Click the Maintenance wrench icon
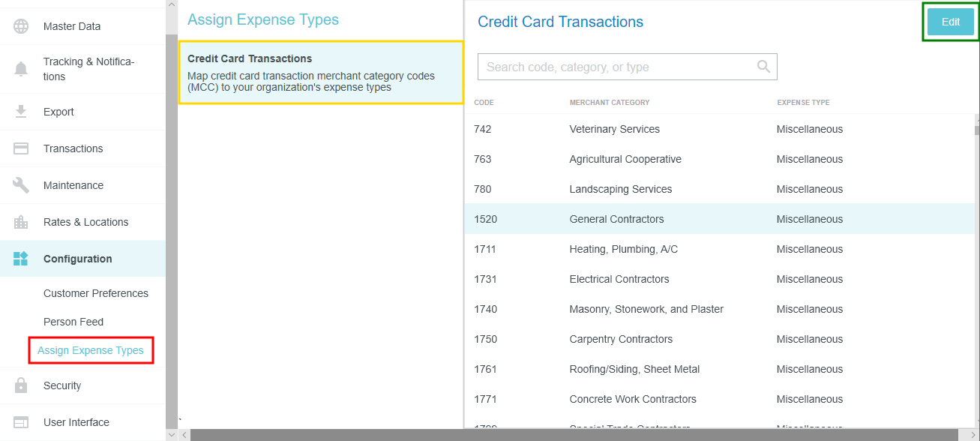The width and height of the screenshot is (980, 441). (x=21, y=185)
